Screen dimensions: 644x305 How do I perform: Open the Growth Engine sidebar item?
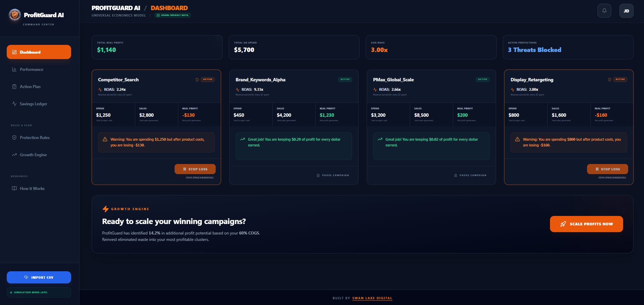pyautogui.click(x=33, y=155)
